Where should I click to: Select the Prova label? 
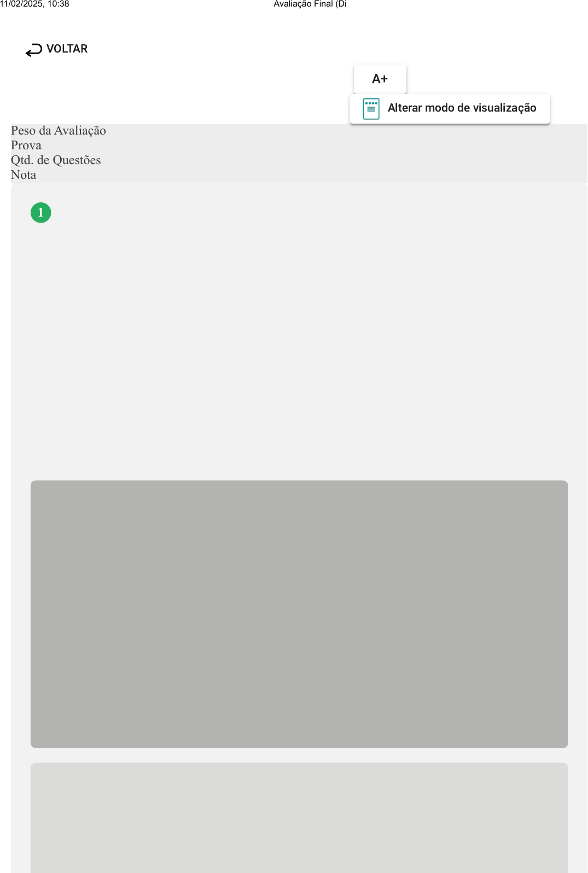pos(26,145)
